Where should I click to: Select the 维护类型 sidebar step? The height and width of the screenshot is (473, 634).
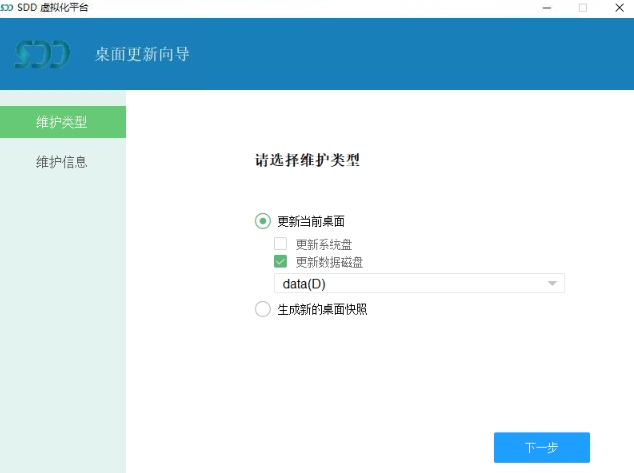pyautogui.click(x=62, y=122)
